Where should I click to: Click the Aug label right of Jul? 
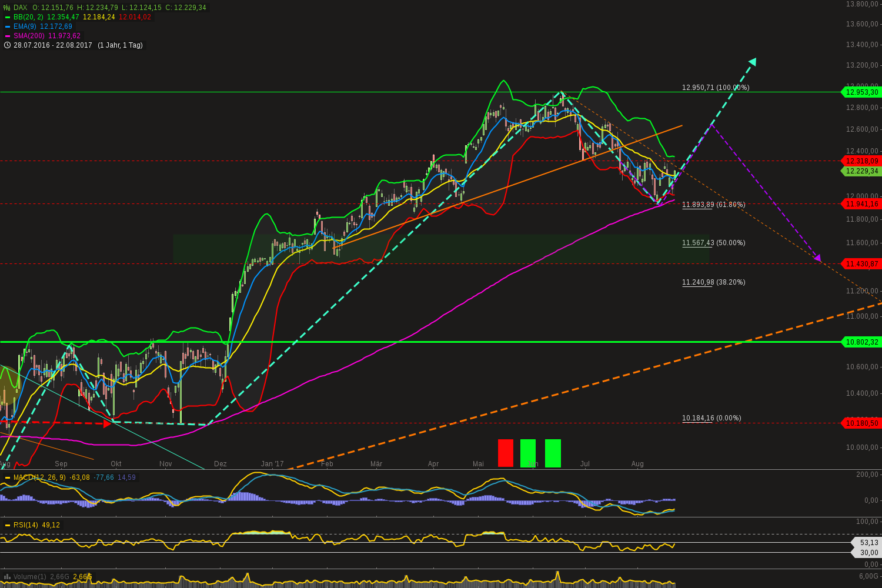[x=637, y=464]
